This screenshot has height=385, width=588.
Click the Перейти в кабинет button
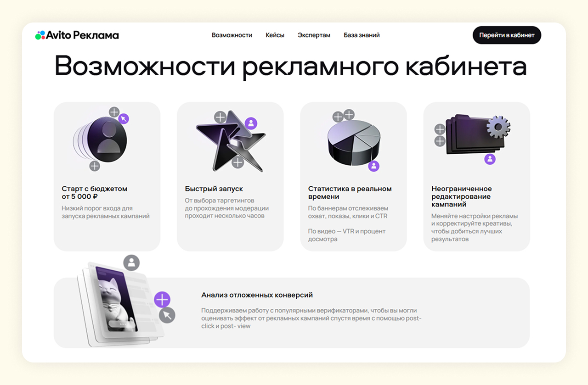click(507, 35)
